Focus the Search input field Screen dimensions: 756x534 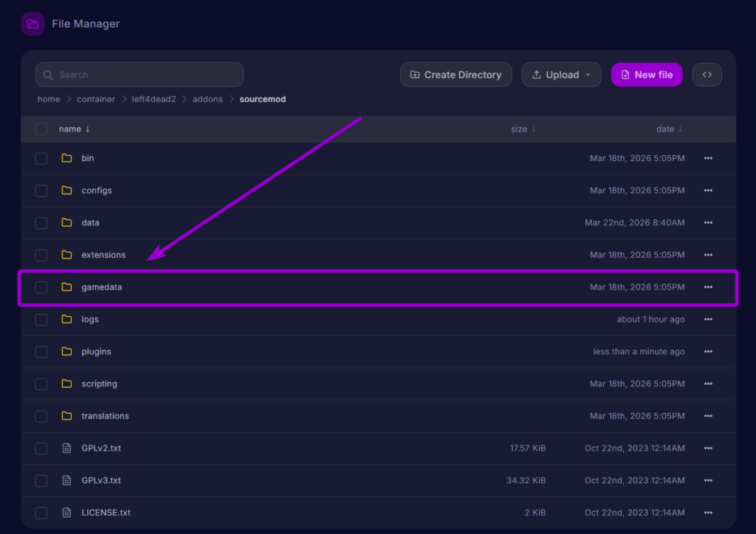(140, 75)
